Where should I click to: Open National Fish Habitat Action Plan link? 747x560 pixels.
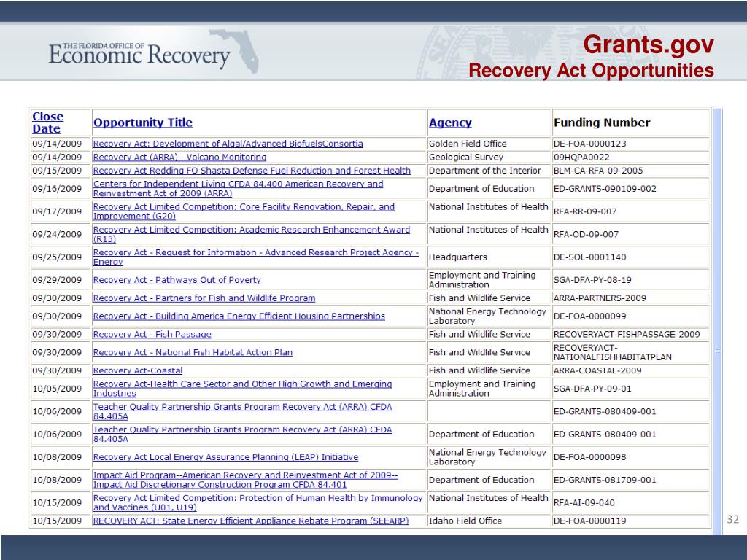[193, 352]
